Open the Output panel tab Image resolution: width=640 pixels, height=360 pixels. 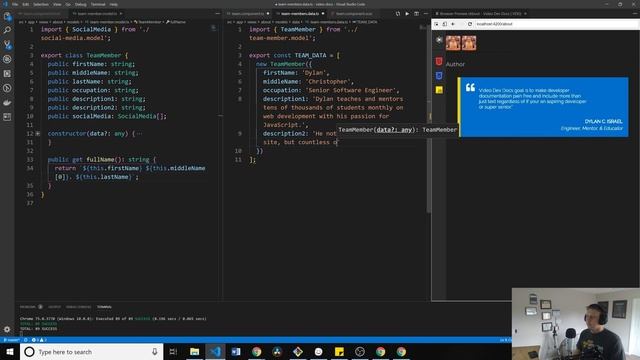point(54,307)
